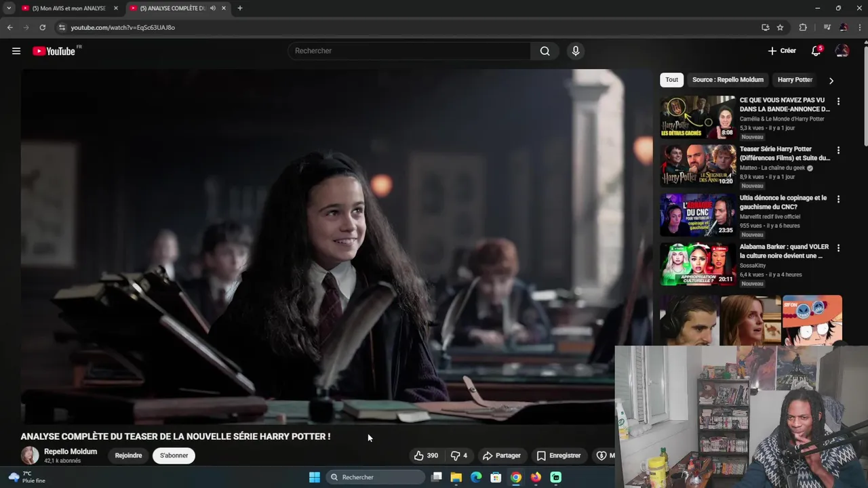Click the search magnifier button

point(545,51)
